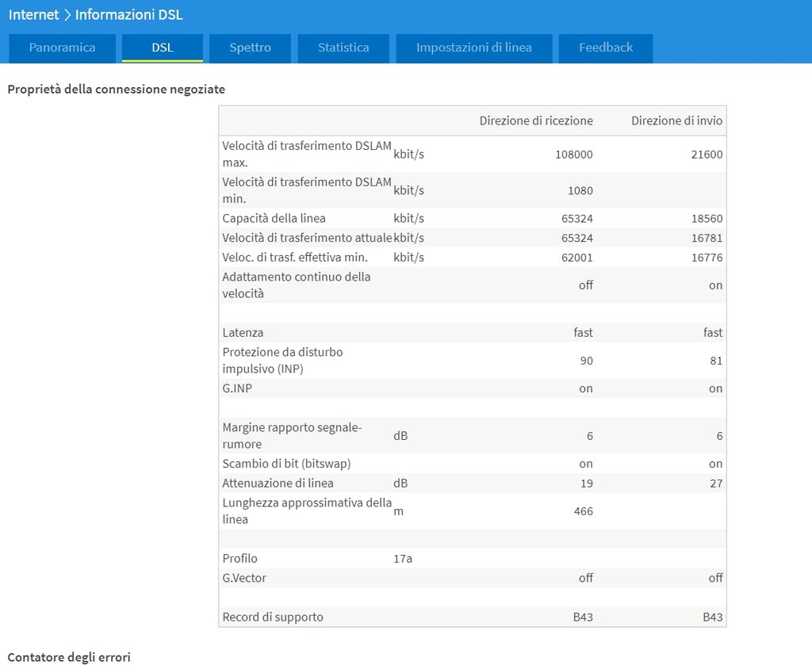
Task: Switch to the Spettro tab
Action: tap(250, 48)
